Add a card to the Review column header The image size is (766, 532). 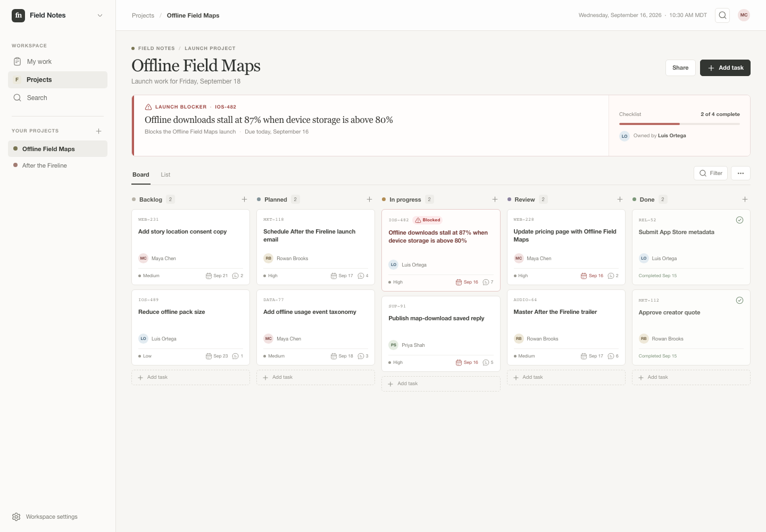pyautogui.click(x=620, y=199)
